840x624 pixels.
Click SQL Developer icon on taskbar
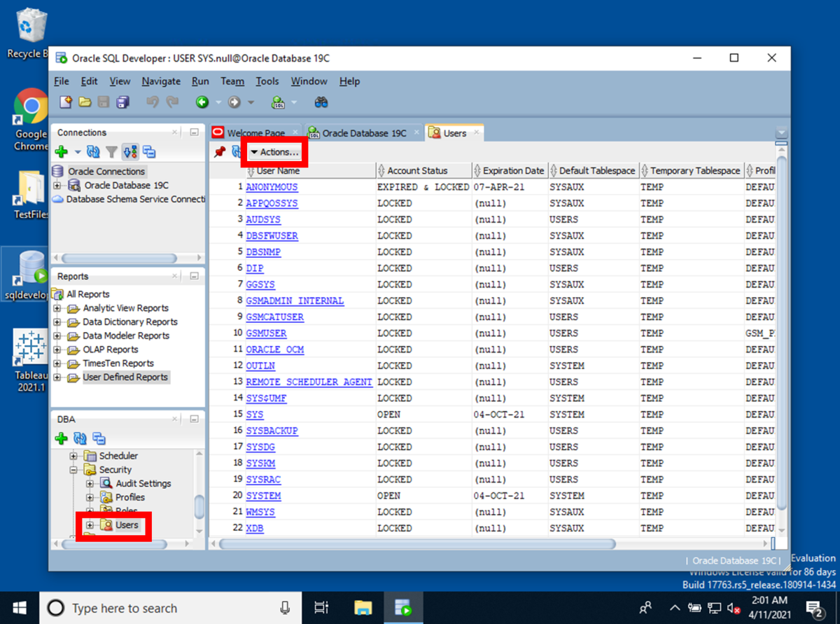click(x=402, y=607)
